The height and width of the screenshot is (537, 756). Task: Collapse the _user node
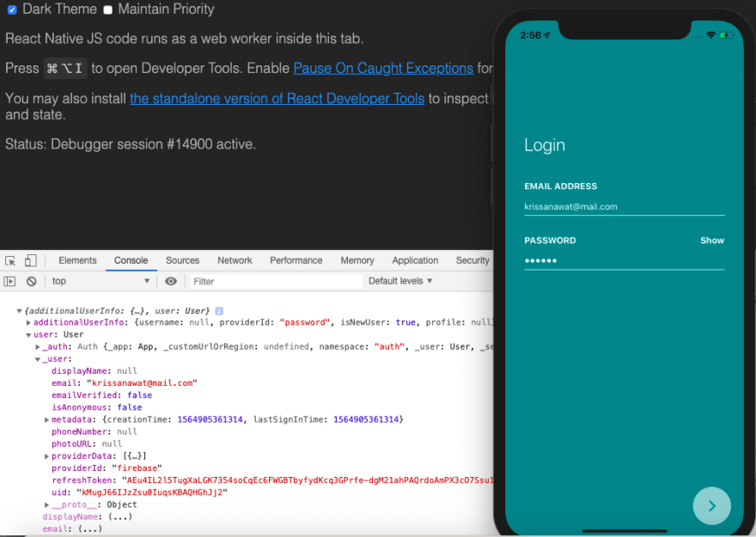(x=38, y=359)
